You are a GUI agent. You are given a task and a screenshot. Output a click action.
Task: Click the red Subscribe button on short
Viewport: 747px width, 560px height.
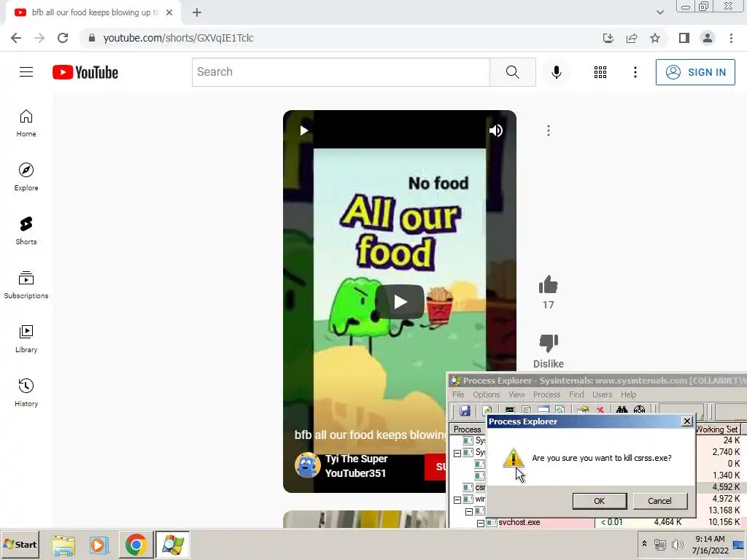click(x=436, y=467)
